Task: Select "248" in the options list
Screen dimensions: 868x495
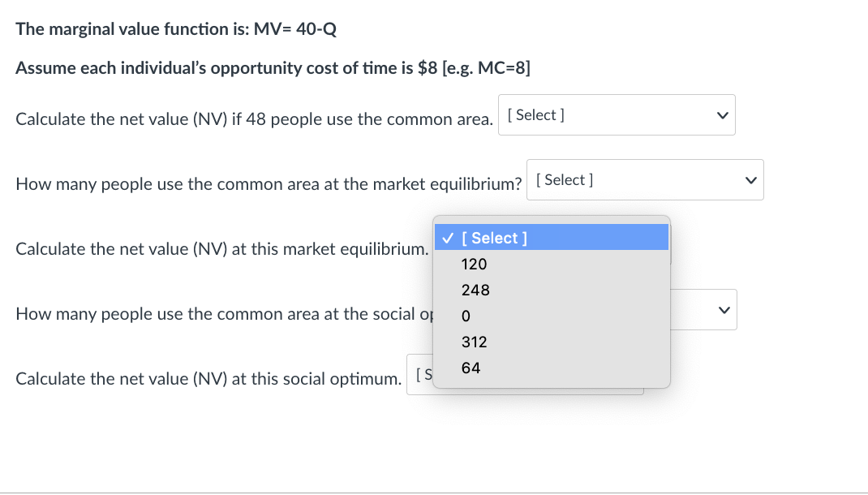Action: (475, 290)
